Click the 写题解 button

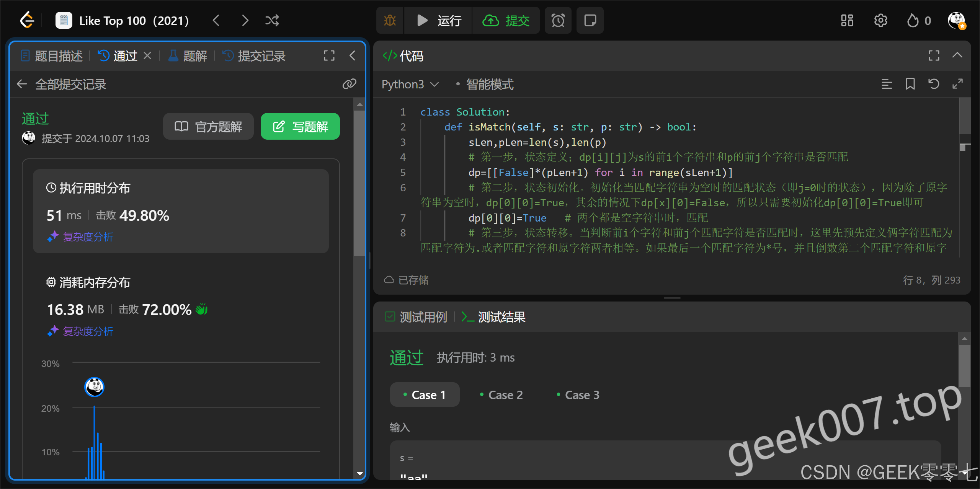pos(300,126)
